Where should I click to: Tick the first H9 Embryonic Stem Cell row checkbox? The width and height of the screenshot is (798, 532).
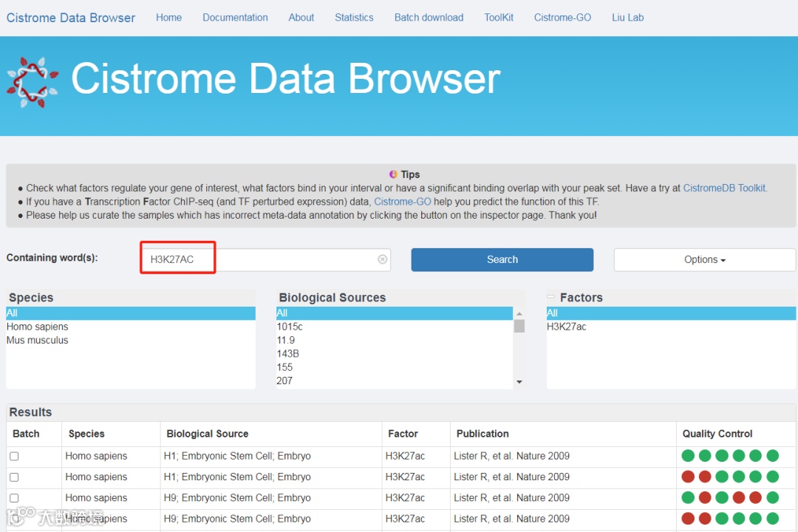pos(14,498)
